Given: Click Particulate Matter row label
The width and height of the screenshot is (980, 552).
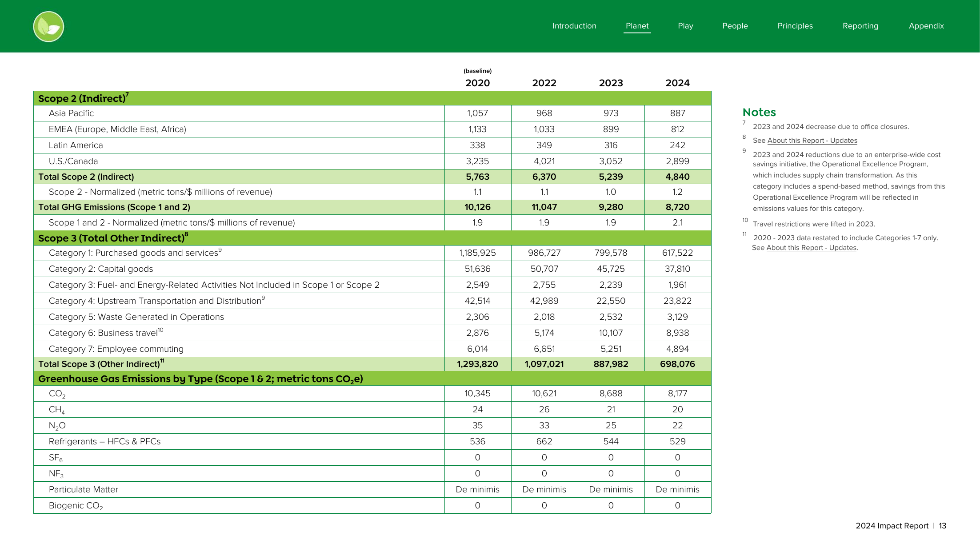Looking at the screenshot, I should (x=84, y=490).
